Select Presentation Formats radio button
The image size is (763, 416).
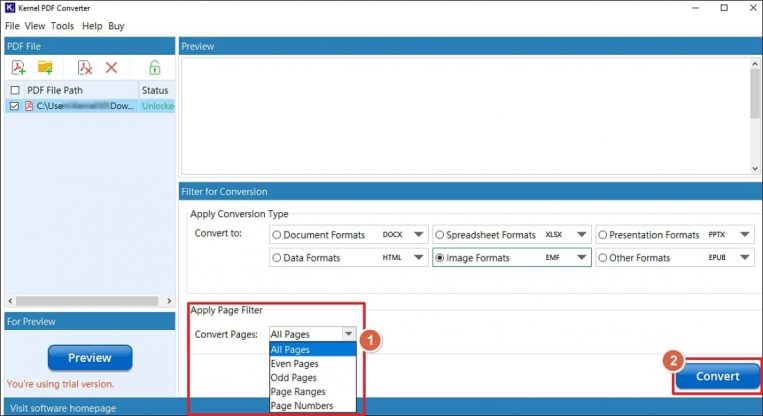point(602,235)
